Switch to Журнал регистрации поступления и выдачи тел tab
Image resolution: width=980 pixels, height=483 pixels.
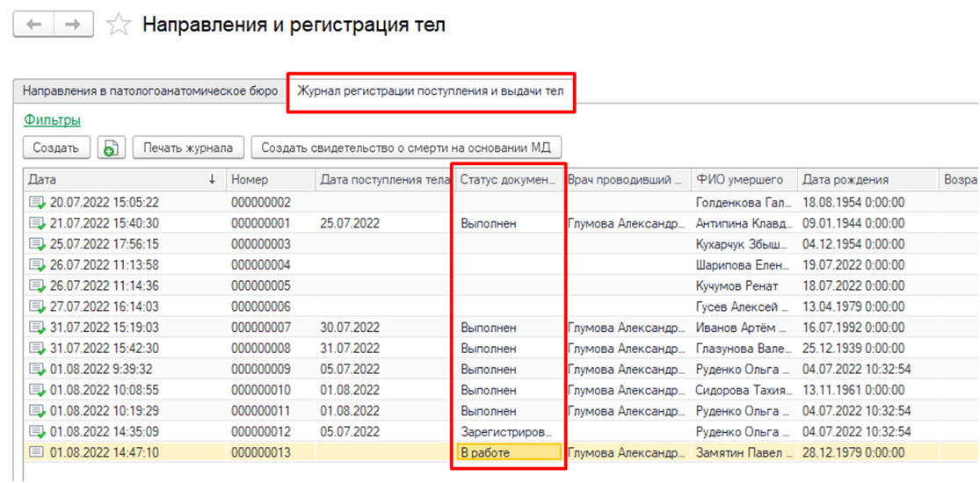pos(430,90)
